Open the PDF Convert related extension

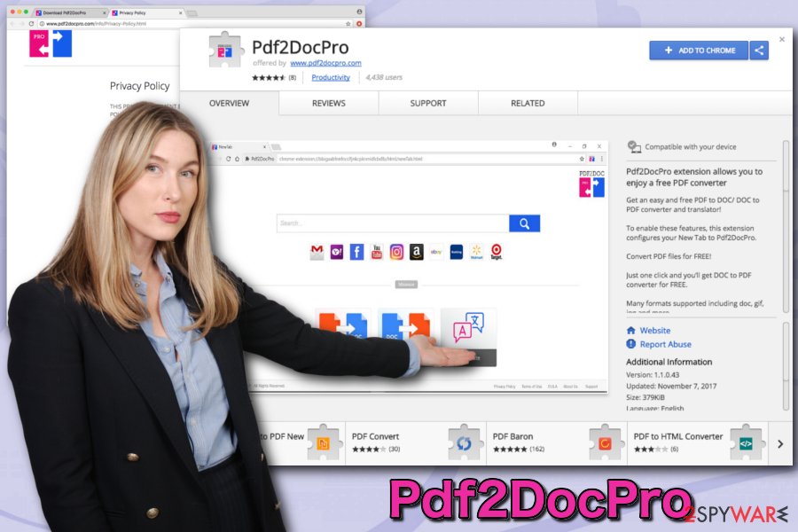click(415, 443)
